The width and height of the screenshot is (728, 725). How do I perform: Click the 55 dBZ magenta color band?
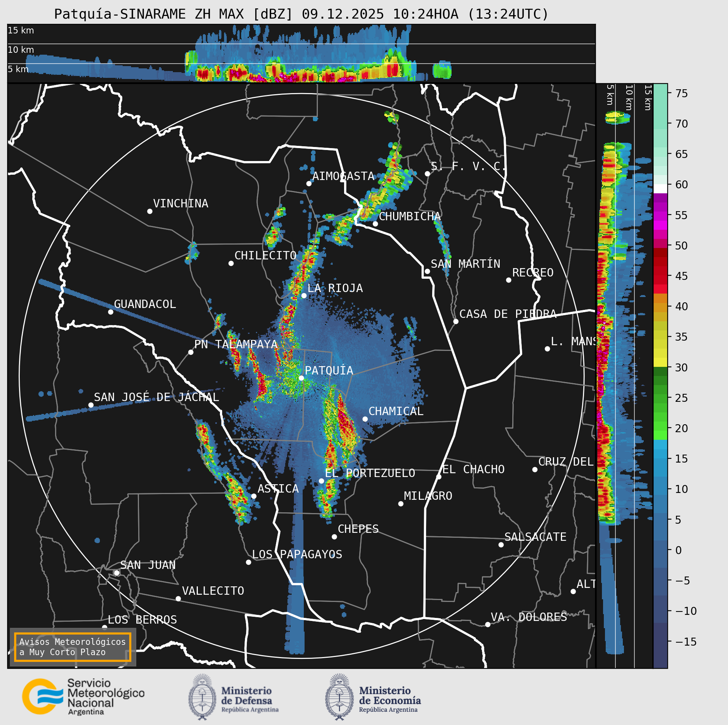click(x=660, y=215)
